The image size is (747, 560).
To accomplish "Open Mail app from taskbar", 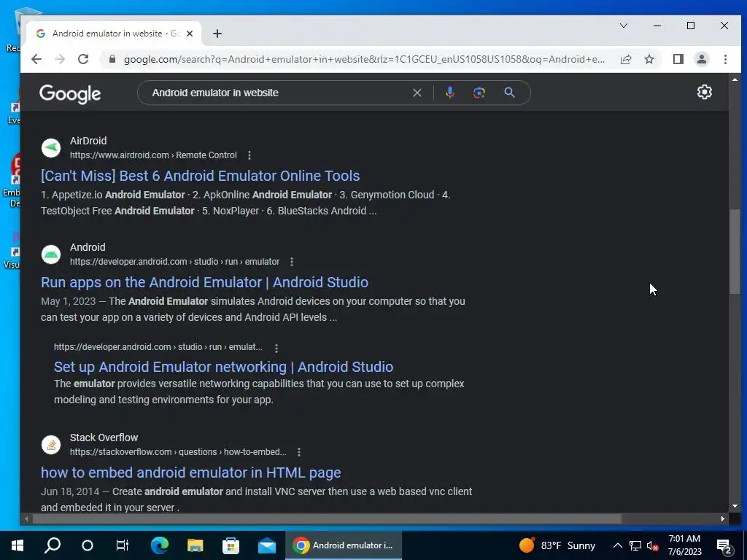I will pyautogui.click(x=267, y=545).
